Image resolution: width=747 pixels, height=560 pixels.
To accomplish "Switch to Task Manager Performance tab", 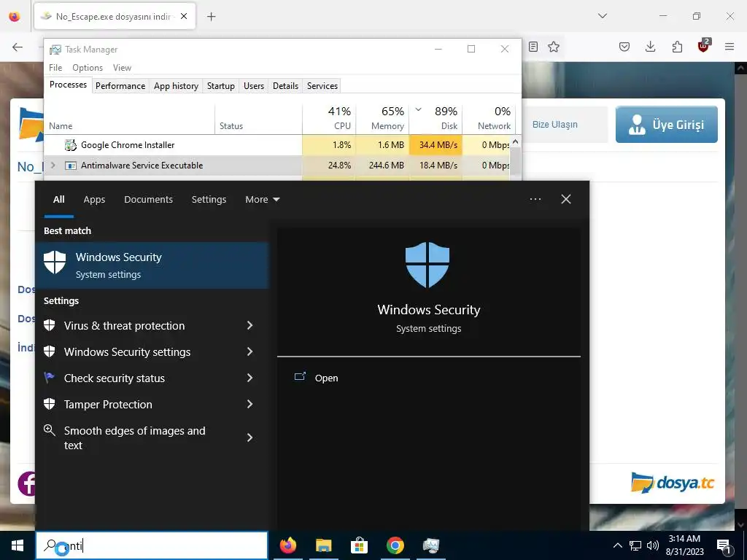I will coord(120,86).
